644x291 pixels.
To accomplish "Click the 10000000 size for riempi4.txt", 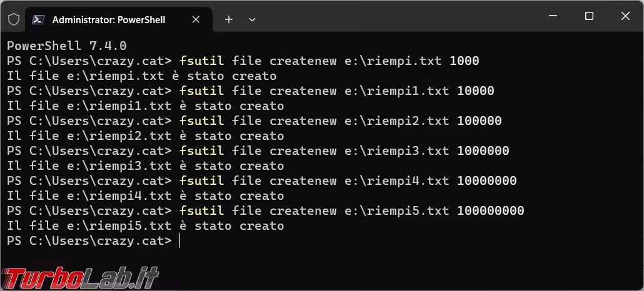I will click(486, 181).
